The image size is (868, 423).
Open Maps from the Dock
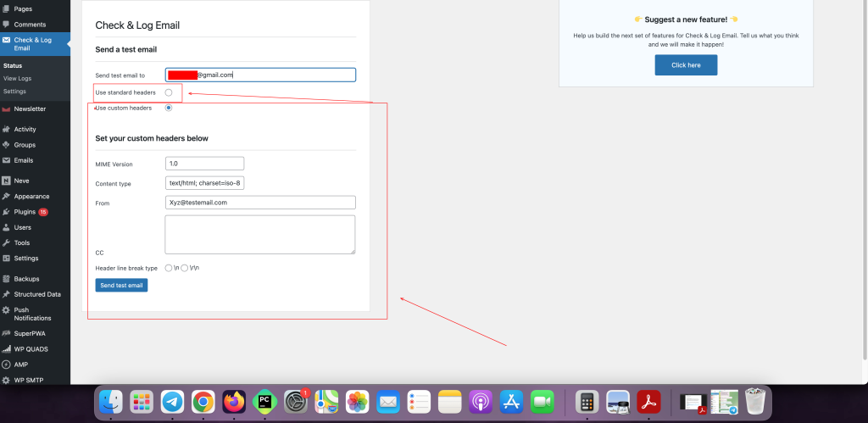326,402
